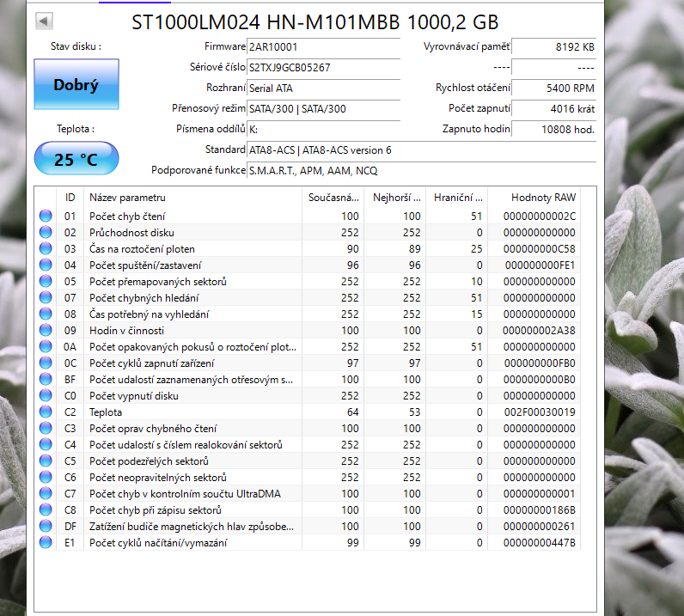This screenshot has height=616, width=684.
Task: Click the status orb for row C3
Action: pos(46,428)
